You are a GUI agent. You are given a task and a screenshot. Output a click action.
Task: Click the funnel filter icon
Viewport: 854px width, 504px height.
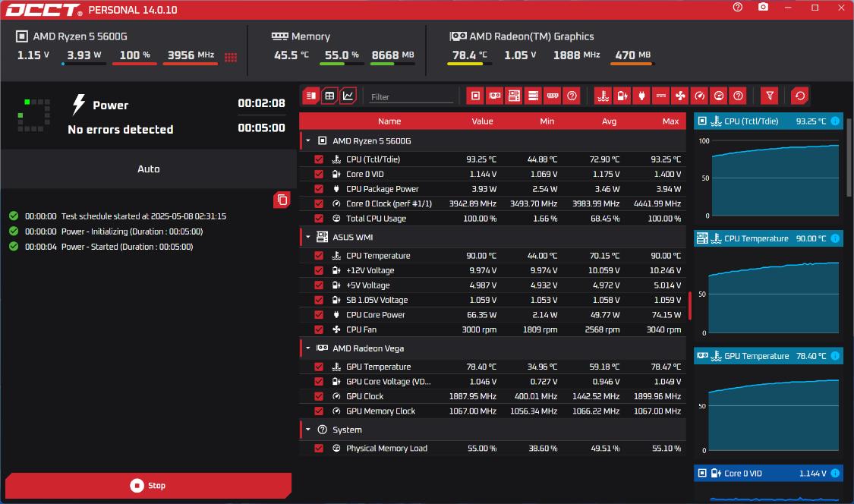point(770,96)
